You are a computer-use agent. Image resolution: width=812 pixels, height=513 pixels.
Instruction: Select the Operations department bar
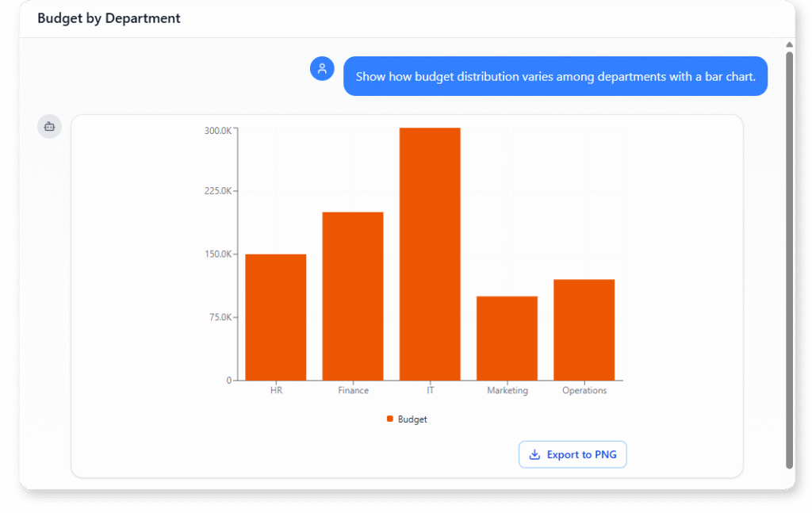[x=584, y=329]
